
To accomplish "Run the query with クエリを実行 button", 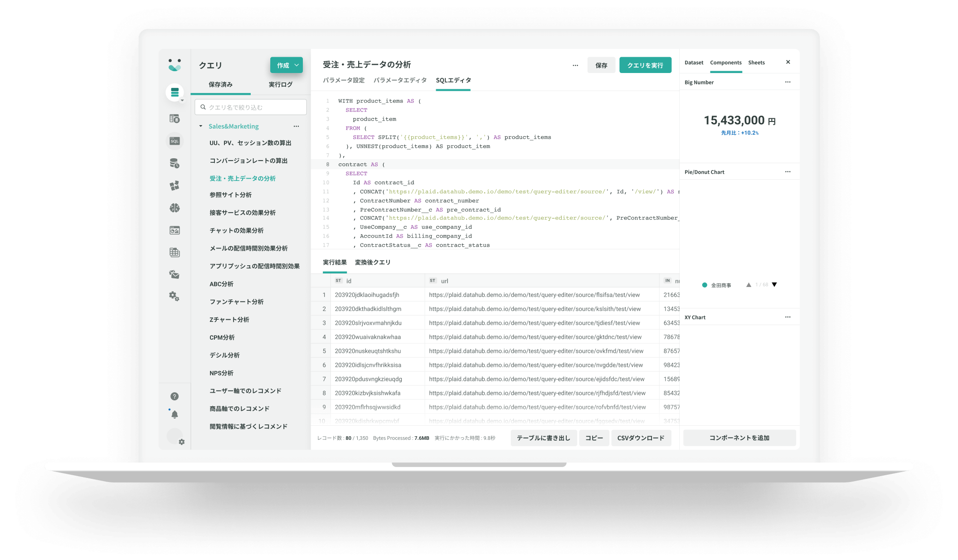I will 645,65.
